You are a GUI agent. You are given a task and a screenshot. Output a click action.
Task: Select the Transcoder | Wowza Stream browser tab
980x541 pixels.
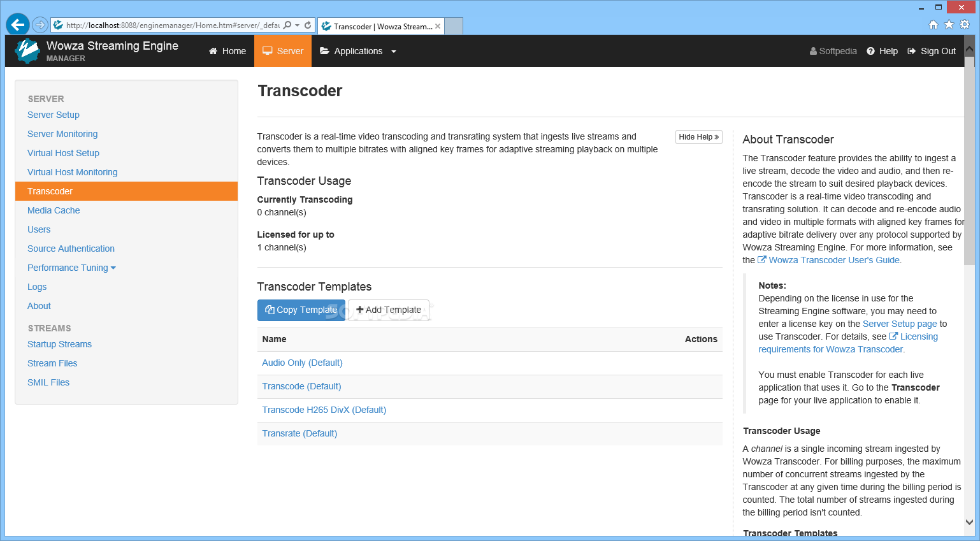(382, 26)
